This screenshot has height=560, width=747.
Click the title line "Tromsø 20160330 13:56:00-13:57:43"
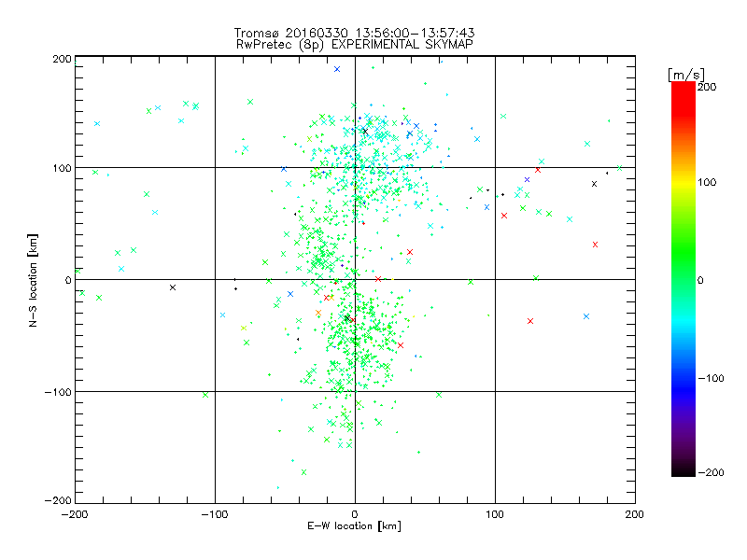[x=354, y=33]
